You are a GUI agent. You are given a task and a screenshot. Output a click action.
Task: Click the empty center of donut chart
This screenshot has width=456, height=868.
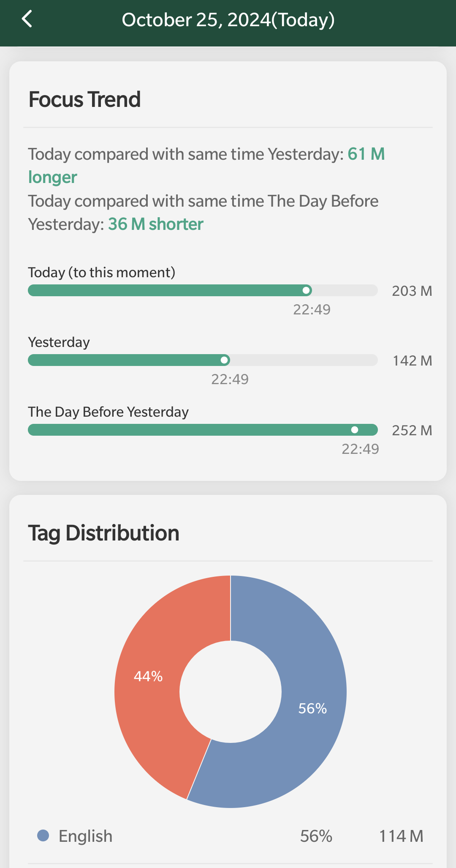231,692
